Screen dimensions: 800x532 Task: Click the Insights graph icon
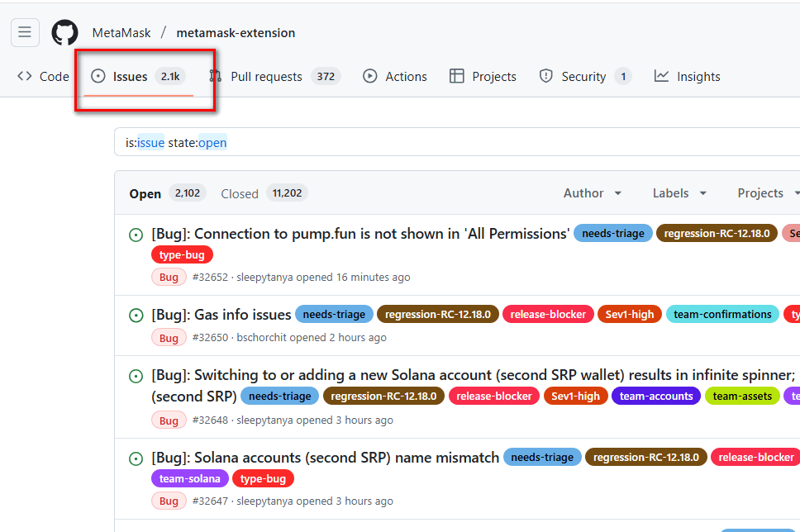pos(661,76)
